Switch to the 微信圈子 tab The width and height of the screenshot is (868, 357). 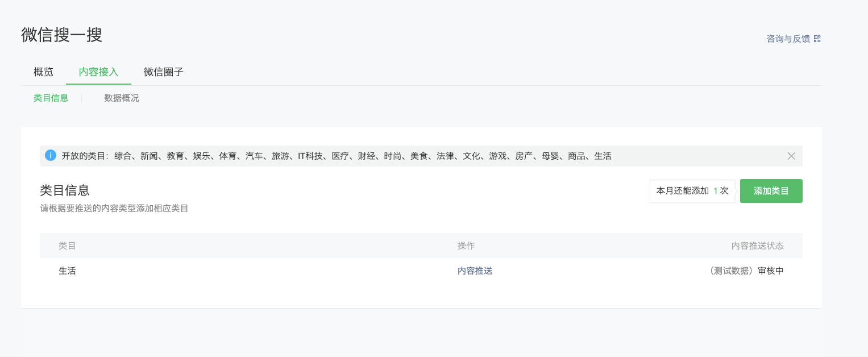click(163, 72)
